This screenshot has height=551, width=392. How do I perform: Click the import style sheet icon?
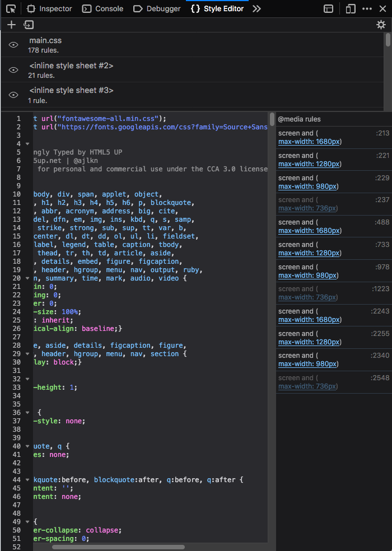(x=29, y=25)
